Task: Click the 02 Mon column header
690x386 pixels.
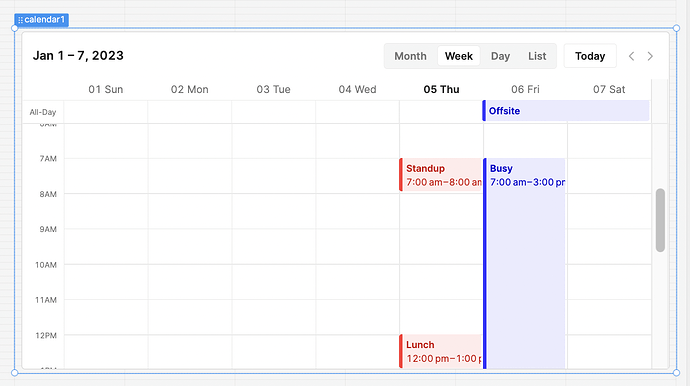Action: click(x=189, y=89)
